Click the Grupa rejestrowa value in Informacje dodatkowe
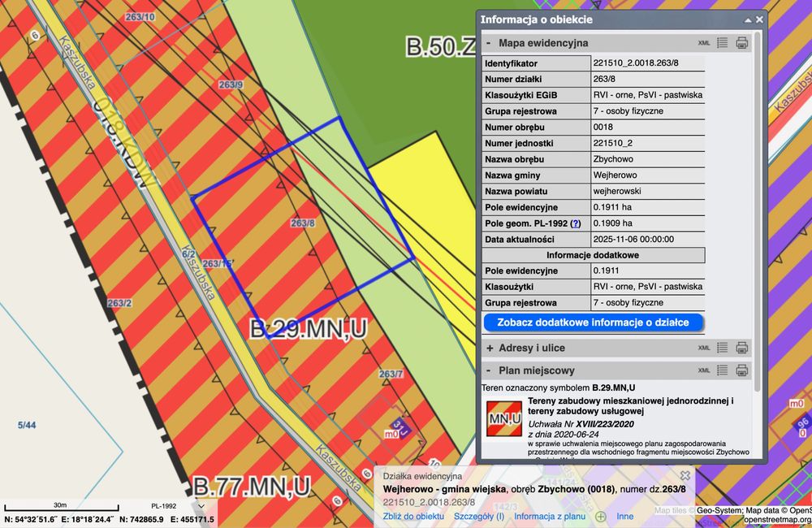The height and width of the screenshot is (528, 812). (628, 303)
